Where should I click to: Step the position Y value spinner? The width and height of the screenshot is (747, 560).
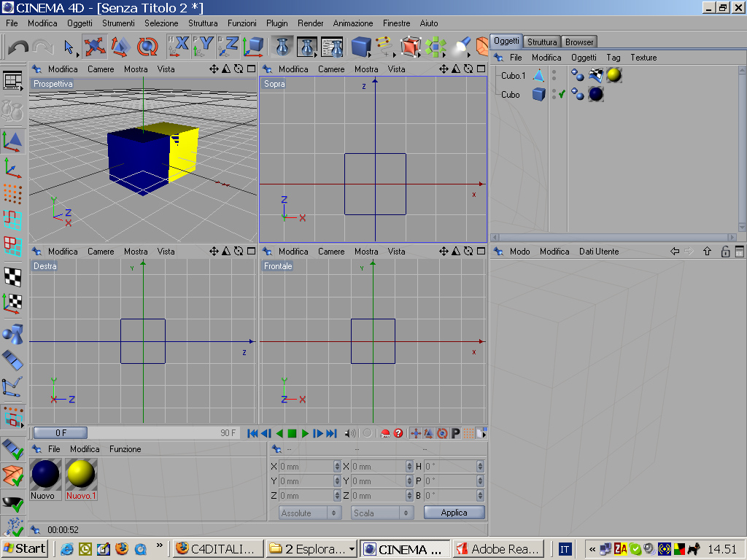pyautogui.click(x=337, y=481)
